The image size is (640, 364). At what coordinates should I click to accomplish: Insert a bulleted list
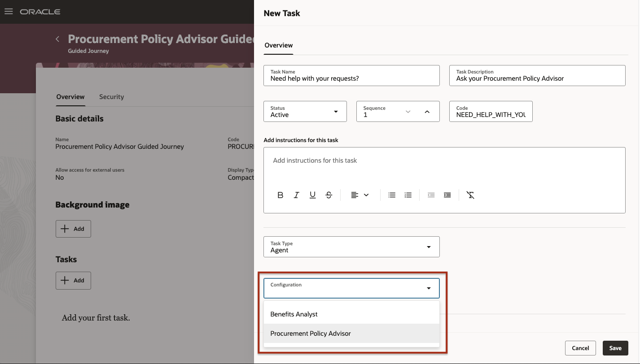(x=392, y=195)
